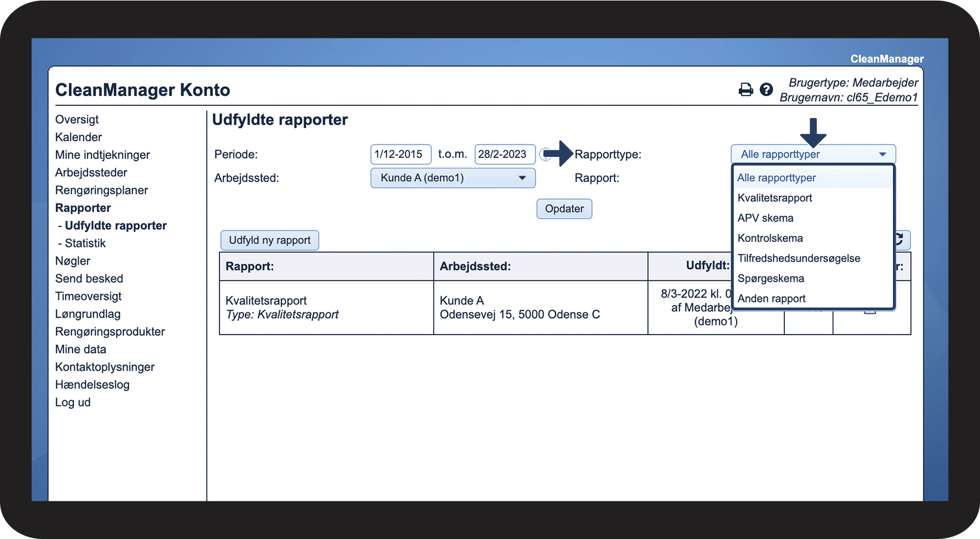This screenshot has width=980, height=539.
Task: Open Statistik under Rapporter
Action: click(x=85, y=243)
